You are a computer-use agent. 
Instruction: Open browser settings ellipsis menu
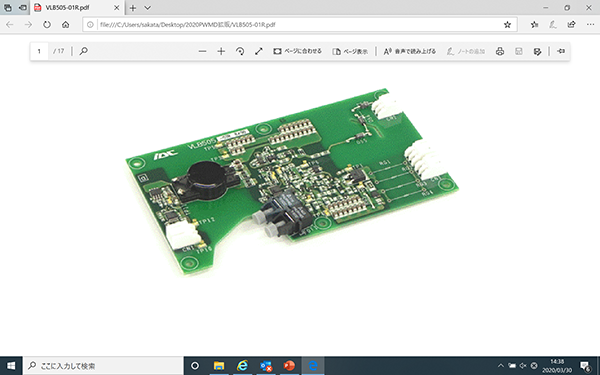click(590, 25)
